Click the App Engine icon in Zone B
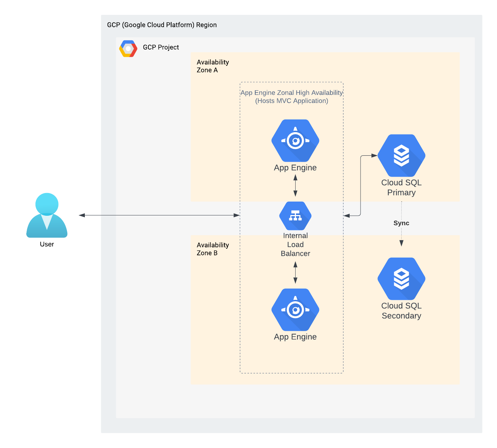 295,310
